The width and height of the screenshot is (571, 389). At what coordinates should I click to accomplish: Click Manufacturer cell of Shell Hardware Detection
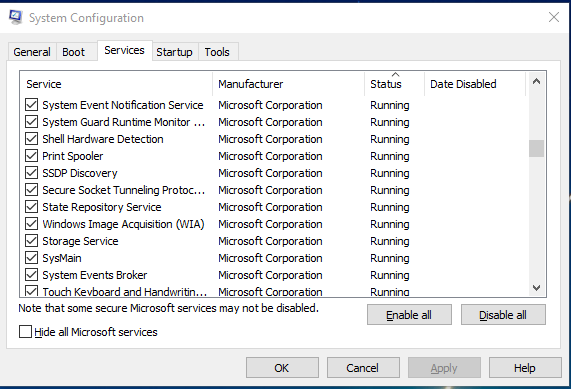[270, 139]
